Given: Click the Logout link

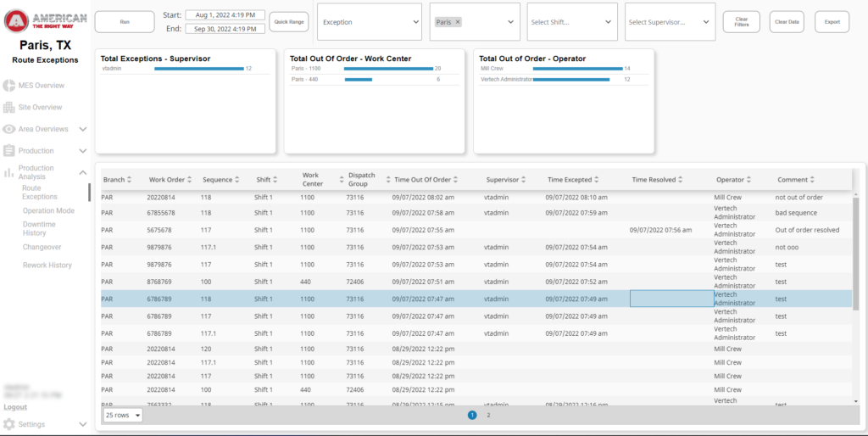Looking at the screenshot, I should (x=15, y=407).
